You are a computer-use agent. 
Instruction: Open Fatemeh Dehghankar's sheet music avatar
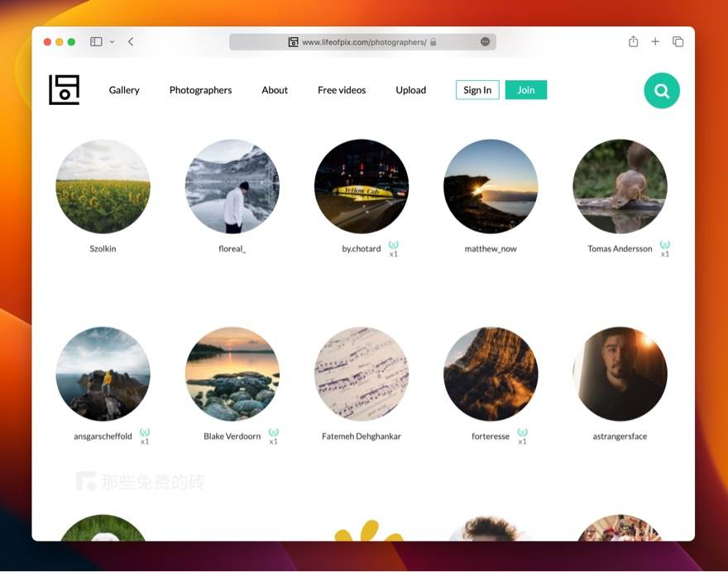(362, 374)
